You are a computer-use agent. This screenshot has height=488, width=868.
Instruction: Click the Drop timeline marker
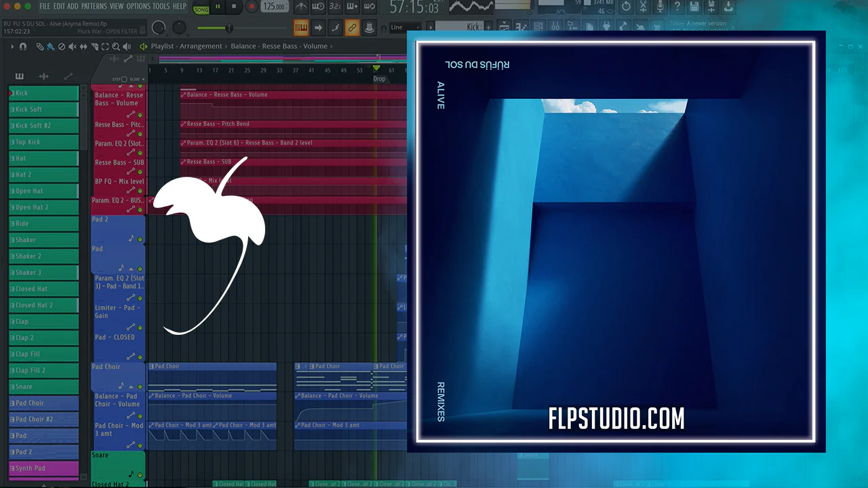coord(379,79)
